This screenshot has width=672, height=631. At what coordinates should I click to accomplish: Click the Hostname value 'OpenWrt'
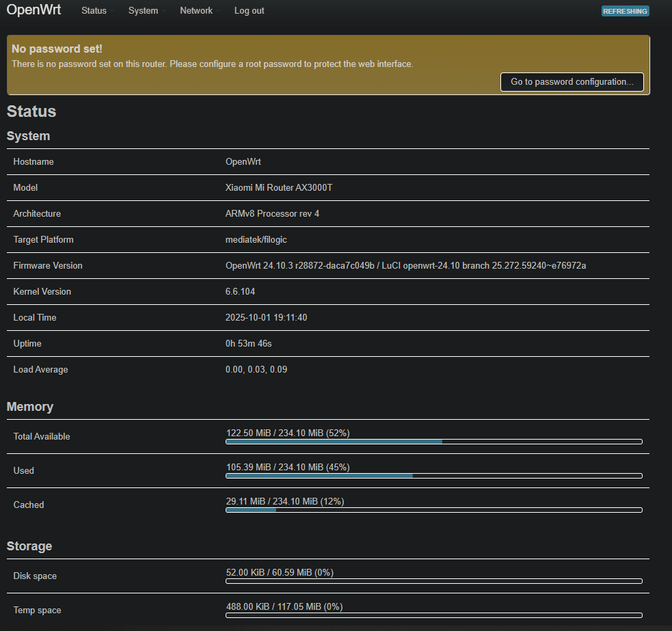click(x=243, y=161)
